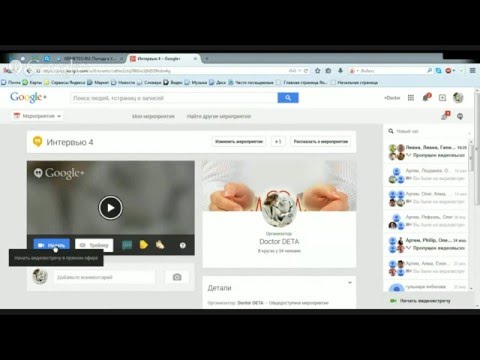Image resolution: width=480 pixels, height=360 pixels.
Task: Click the Изменить мероприятие button
Action: tap(239, 142)
